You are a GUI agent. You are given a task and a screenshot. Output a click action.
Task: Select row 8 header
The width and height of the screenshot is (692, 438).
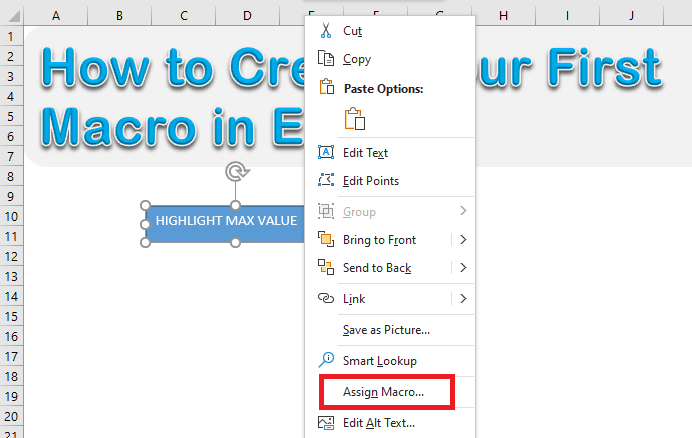(11, 176)
